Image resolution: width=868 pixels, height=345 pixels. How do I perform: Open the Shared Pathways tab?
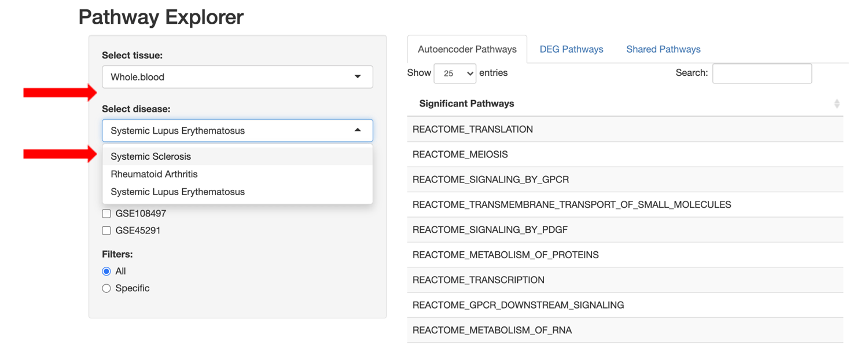coord(663,49)
